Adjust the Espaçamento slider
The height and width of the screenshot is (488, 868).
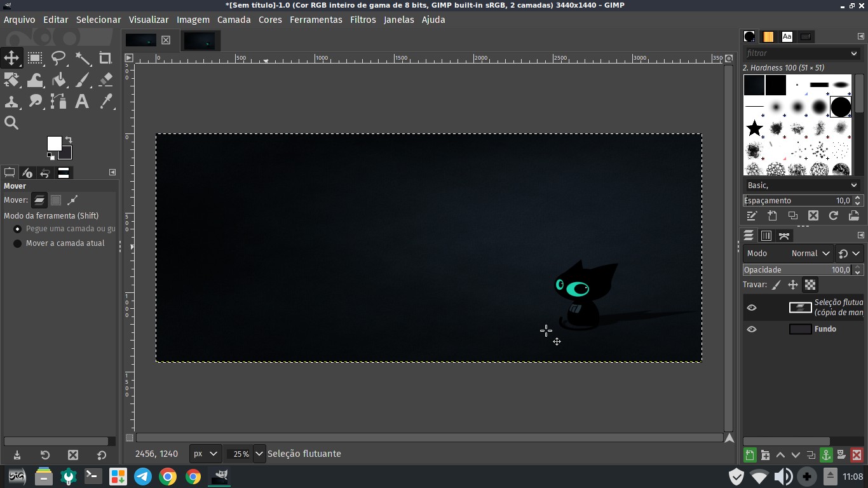pos(797,200)
